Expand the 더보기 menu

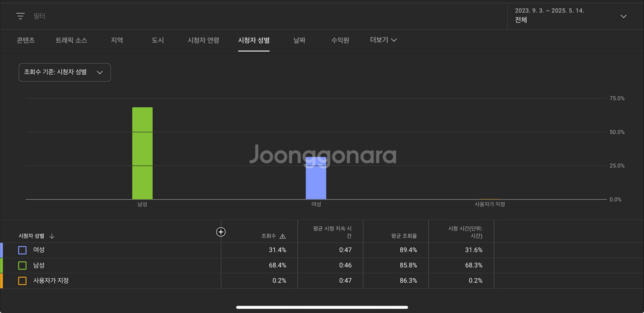click(x=383, y=40)
